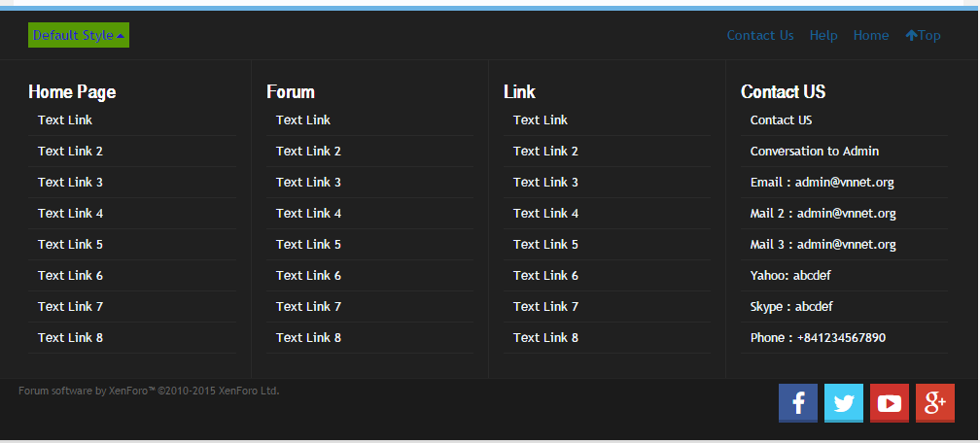The image size is (980, 443).
Task: Select the Yahoo abcdef contact entry
Action: [790, 275]
